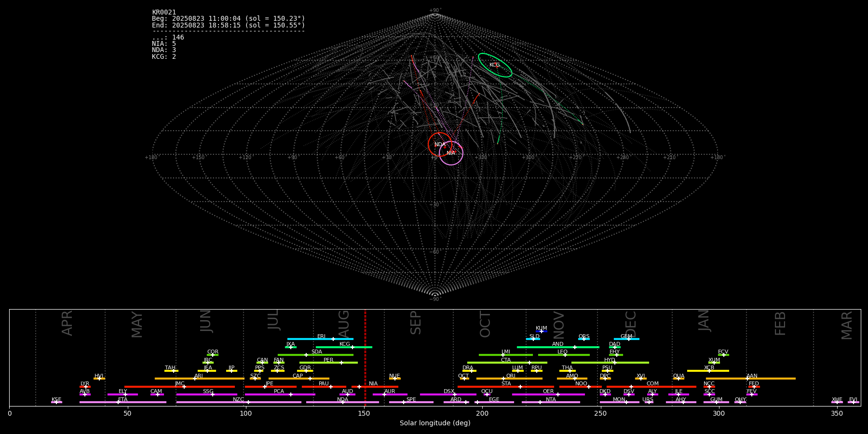Click the AUG month label
This screenshot has height=434, width=868.
tap(344, 323)
